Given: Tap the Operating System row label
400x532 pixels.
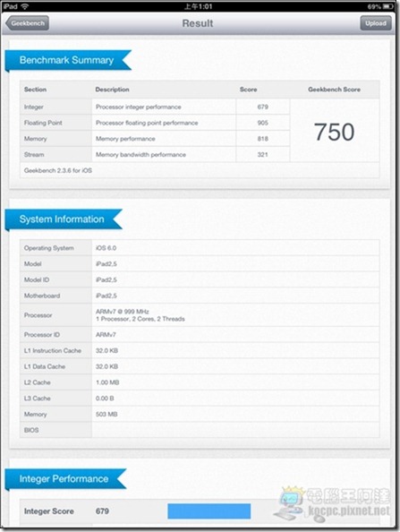Looking at the screenshot, I should (49, 248).
